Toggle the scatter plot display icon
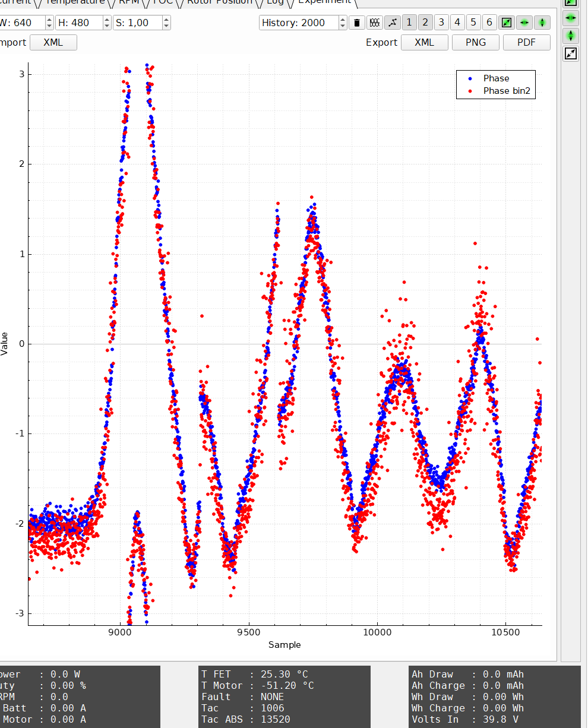The image size is (588, 728). point(392,23)
